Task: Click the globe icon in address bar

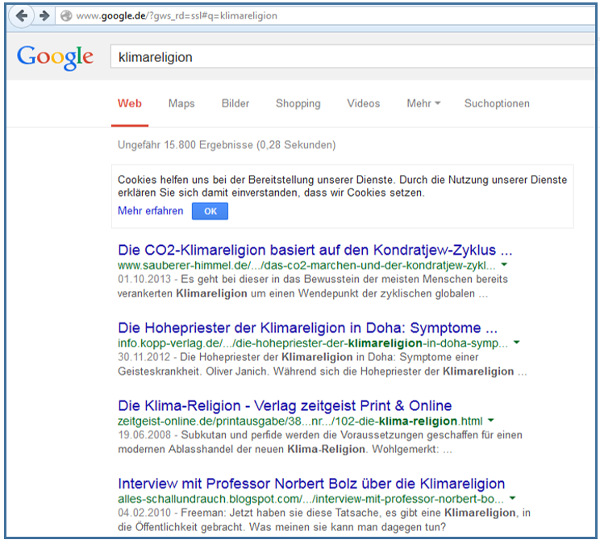Action: (66, 17)
